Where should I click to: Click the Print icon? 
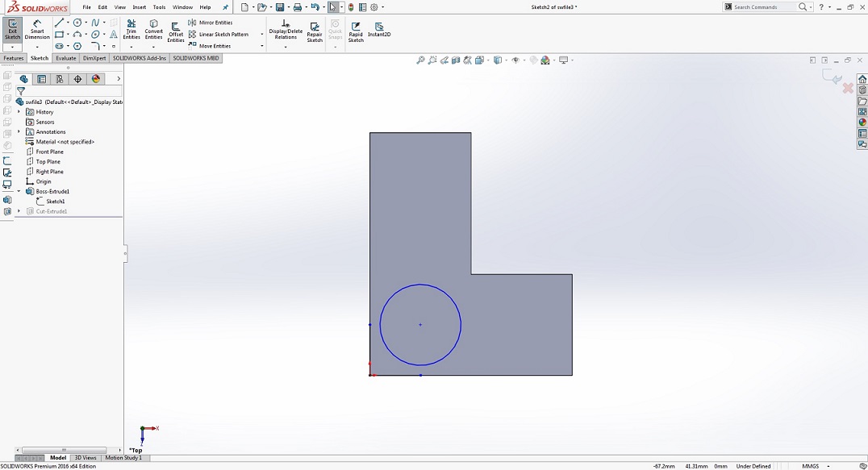(298, 7)
